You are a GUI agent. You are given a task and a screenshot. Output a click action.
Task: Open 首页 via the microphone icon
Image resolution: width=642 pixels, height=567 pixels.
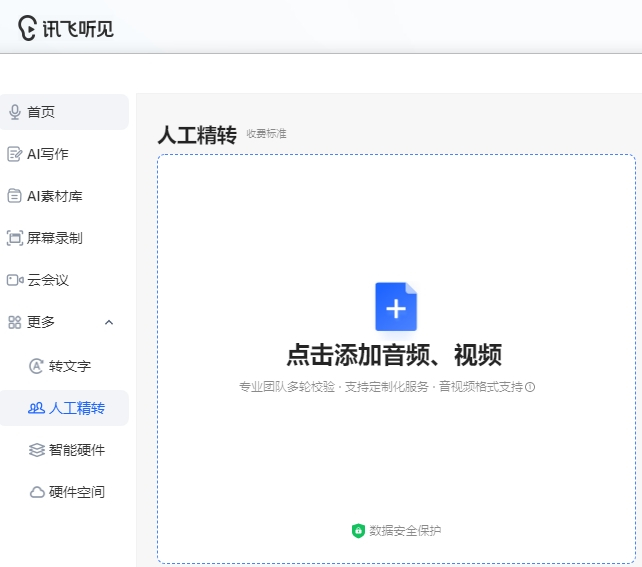[15, 112]
